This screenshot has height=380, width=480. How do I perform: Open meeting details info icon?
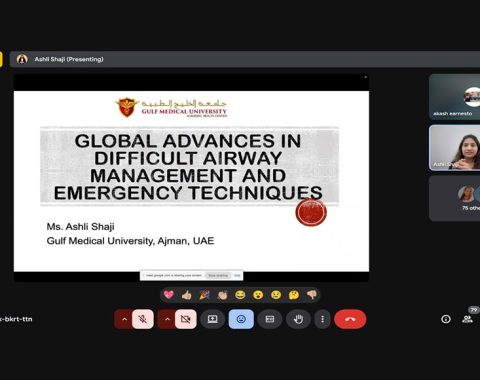446,319
